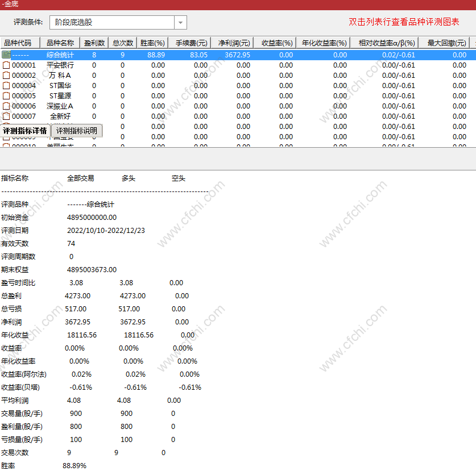Click the 多头 details column heading

[x=129, y=178]
